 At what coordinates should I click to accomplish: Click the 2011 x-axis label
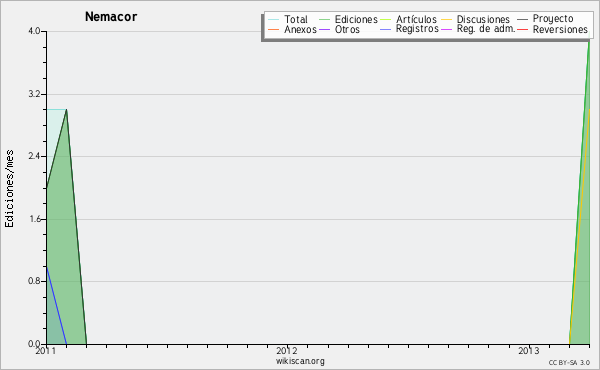(46, 351)
